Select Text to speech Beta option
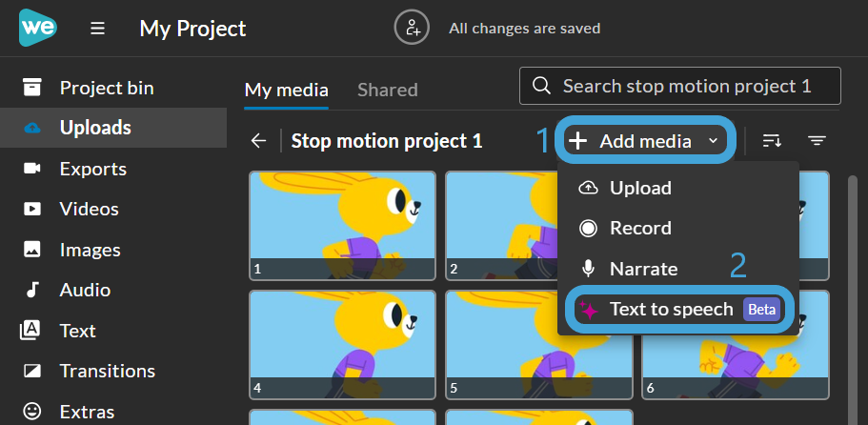The width and height of the screenshot is (868, 425). coord(678,310)
